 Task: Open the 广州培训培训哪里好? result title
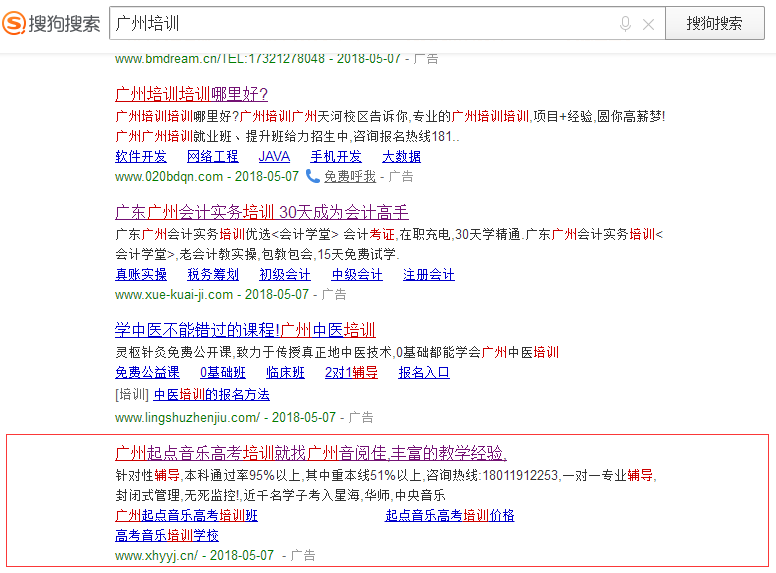coord(191,95)
